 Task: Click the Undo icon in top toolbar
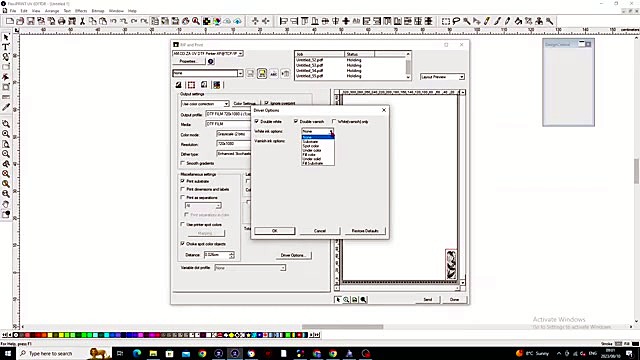click(113, 21)
